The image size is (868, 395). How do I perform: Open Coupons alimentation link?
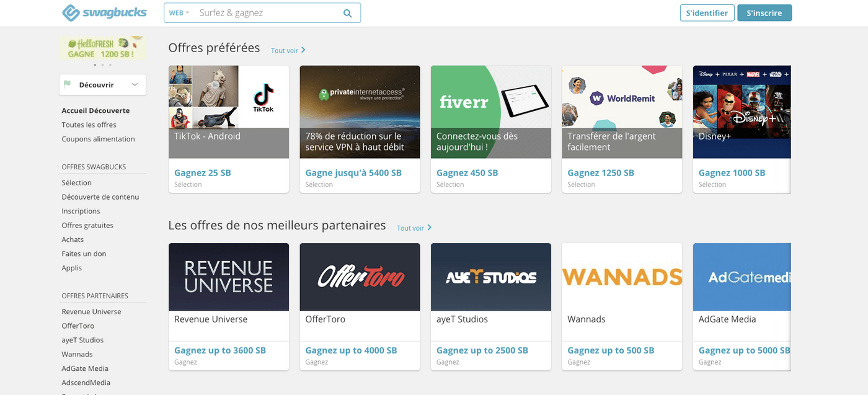click(98, 139)
